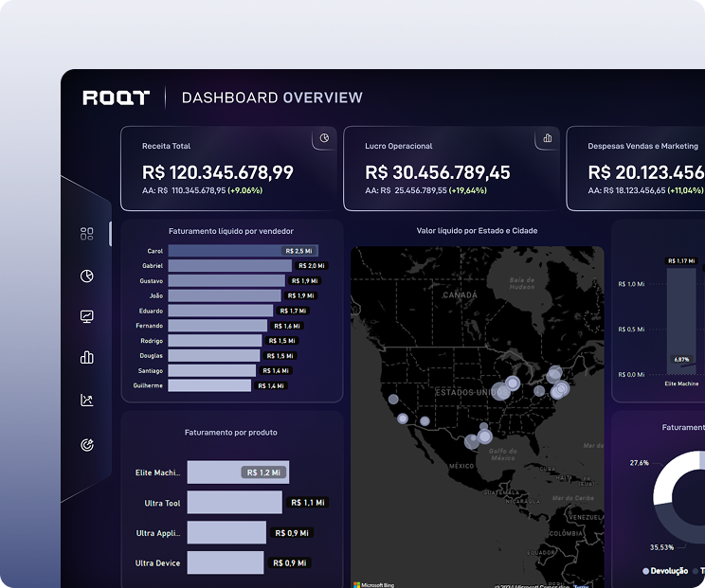Viewport: 705px width, 588px height.
Task: Select Guilherme's revenue bar
Action: point(209,385)
